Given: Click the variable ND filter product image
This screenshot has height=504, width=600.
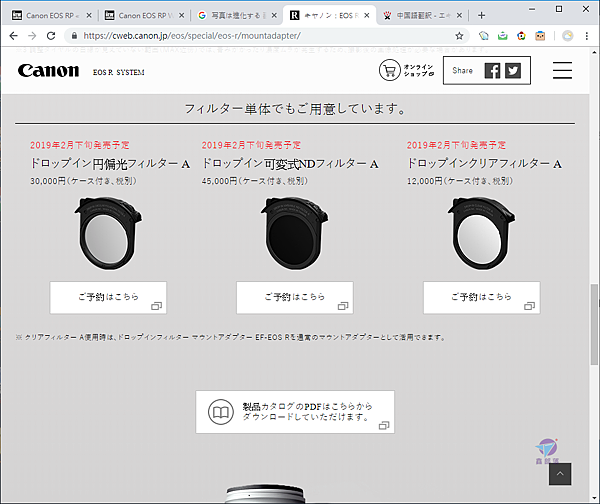Looking at the screenshot, I should click(x=295, y=233).
